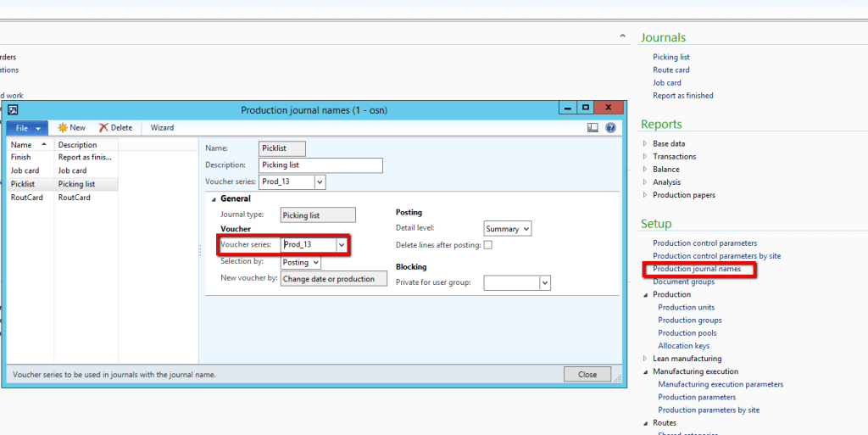Click the Close button in dialog
868x435 pixels.
pyautogui.click(x=587, y=374)
